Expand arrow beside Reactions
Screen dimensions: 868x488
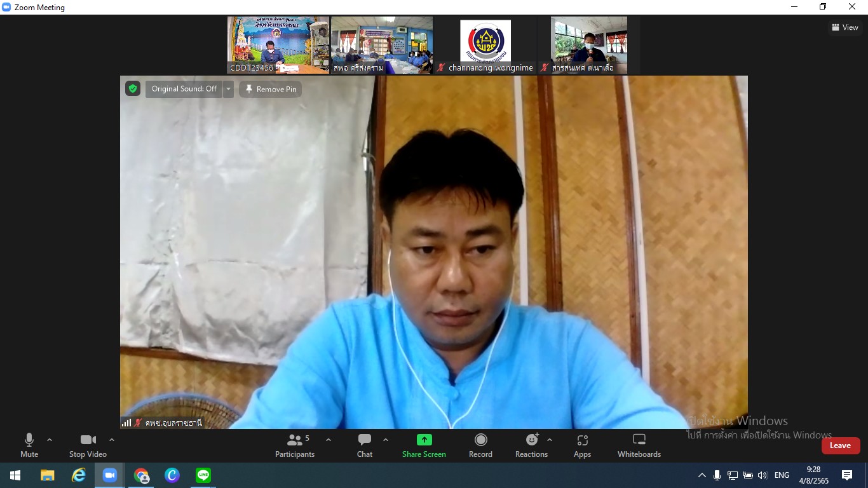click(x=550, y=440)
